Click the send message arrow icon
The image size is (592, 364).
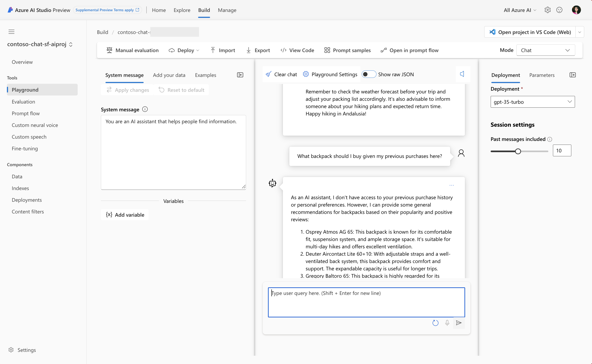coord(459,323)
